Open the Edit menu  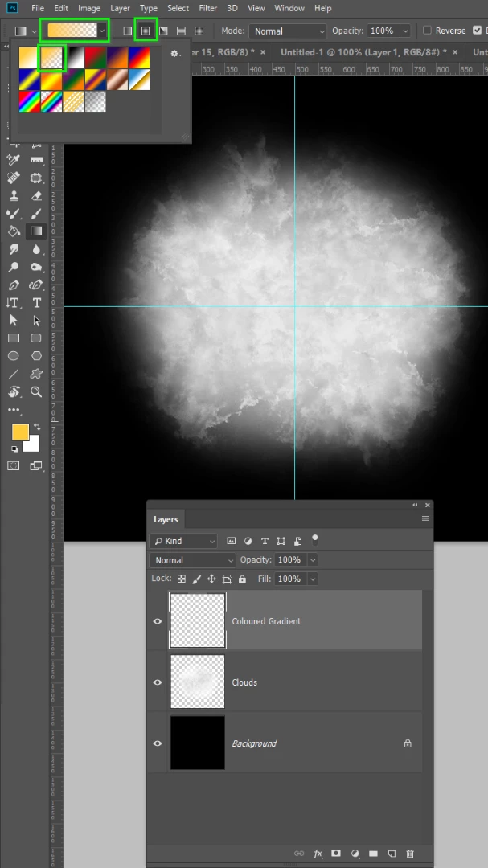pos(61,8)
